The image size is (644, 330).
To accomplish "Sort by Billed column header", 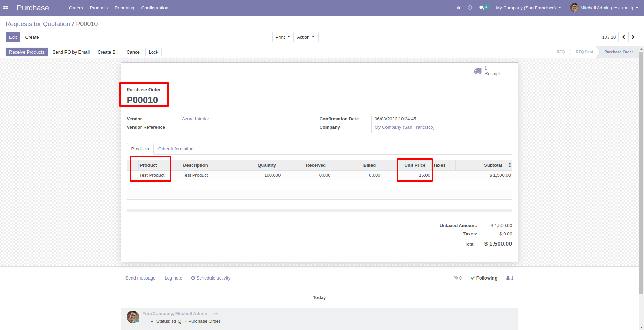I will pos(357,165).
